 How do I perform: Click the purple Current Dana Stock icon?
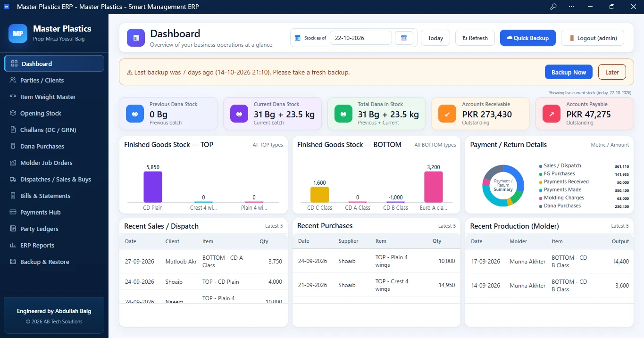pyautogui.click(x=239, y=114)
